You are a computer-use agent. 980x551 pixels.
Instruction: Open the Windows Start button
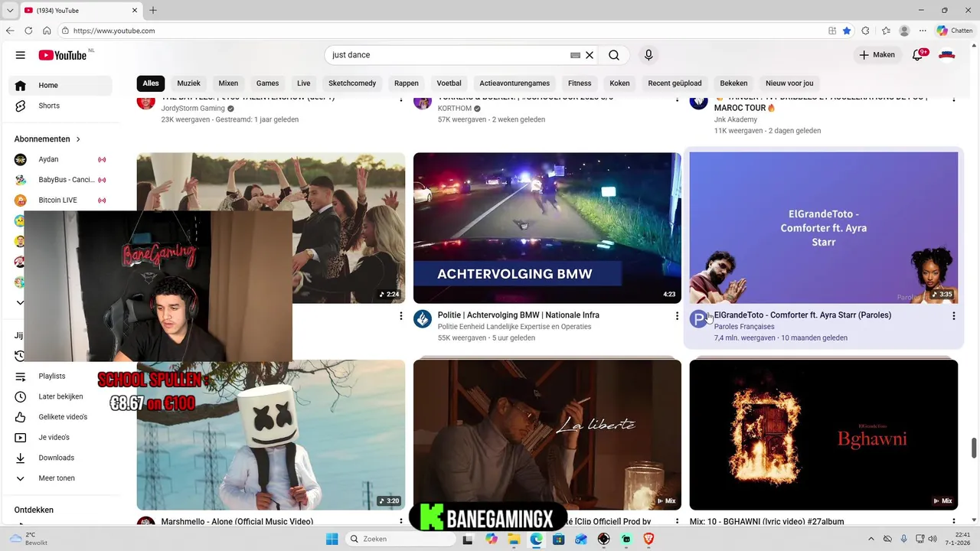click(x=332, y=539)
